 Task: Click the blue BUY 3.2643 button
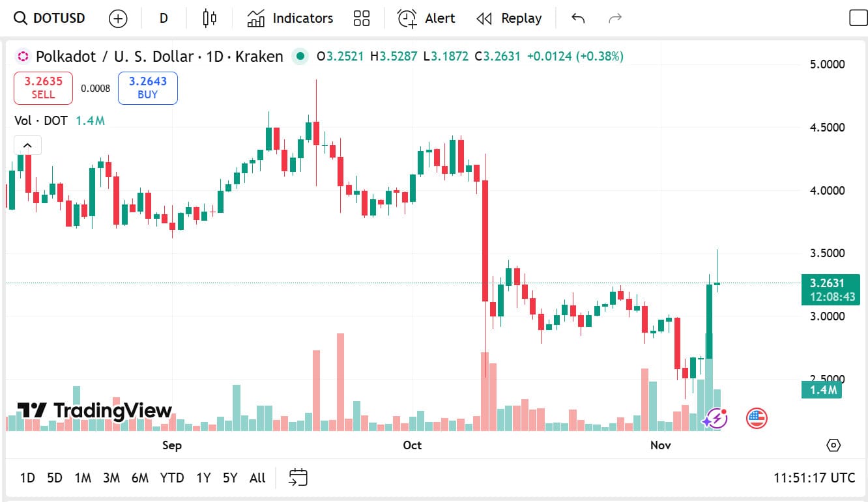point(147,88)
